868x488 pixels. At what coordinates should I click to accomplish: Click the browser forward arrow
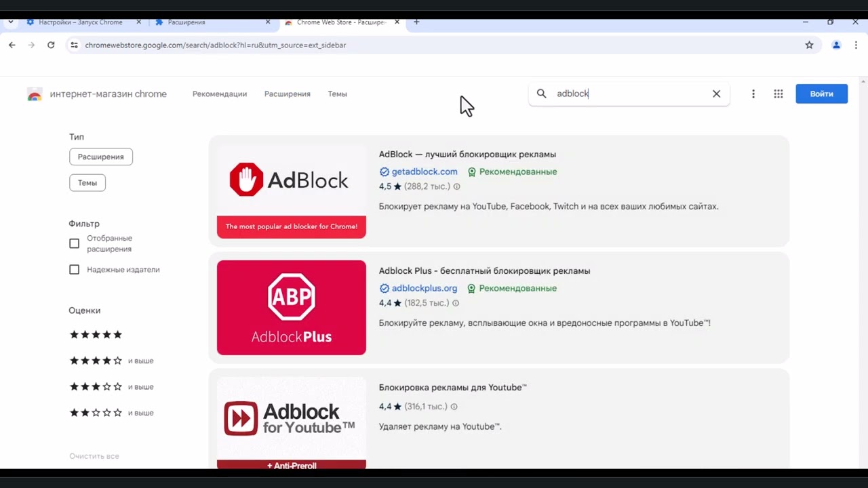click(x=31, y=45)
